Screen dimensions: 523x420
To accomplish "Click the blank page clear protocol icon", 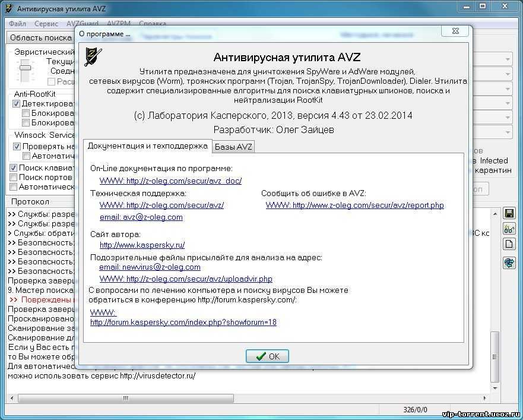I will click(x=509, y=244).
